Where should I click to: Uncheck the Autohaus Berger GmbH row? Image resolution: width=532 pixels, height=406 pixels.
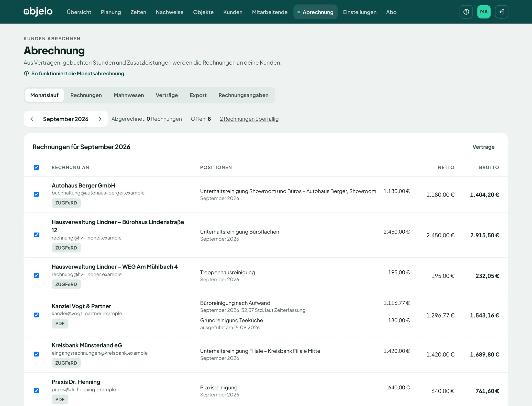click(x=36, y=194)
